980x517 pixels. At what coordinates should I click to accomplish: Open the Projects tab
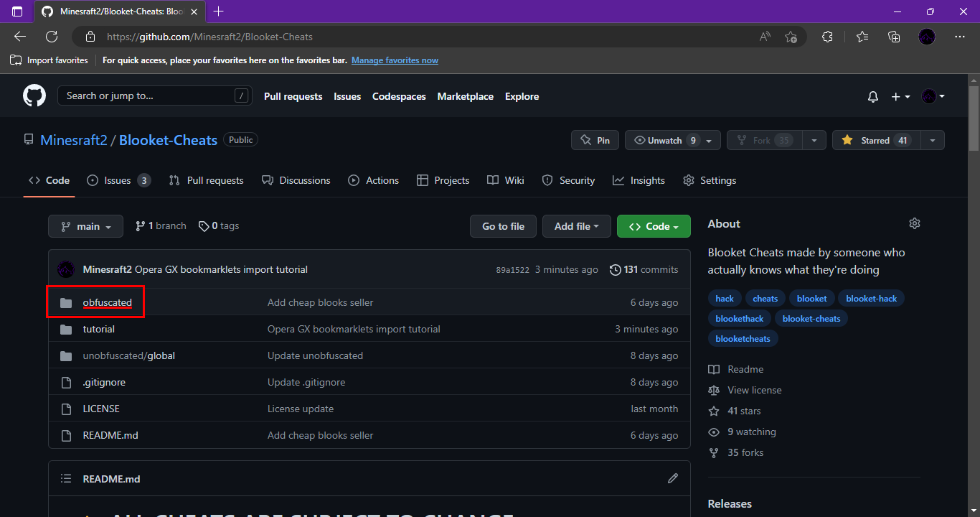click(x=443, y=180)
